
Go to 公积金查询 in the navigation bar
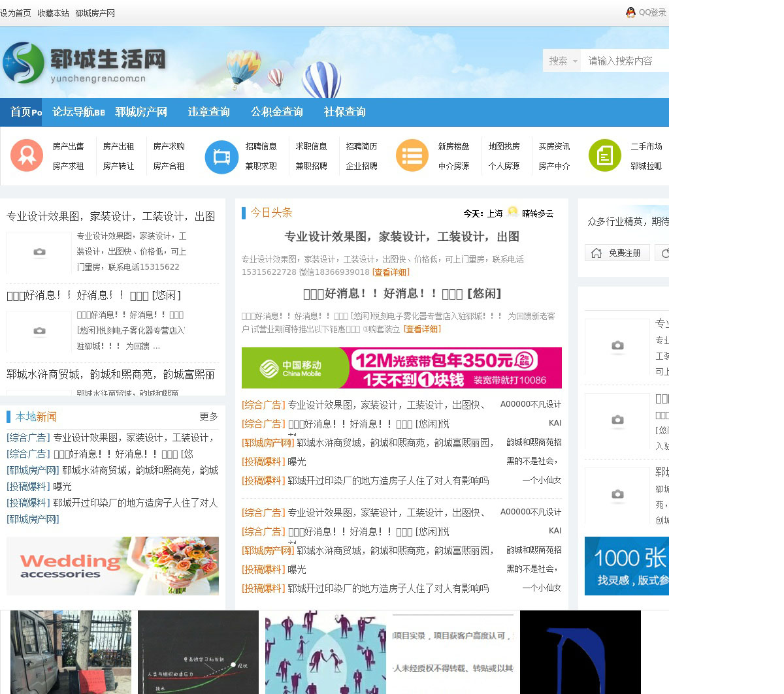[277, 112]
